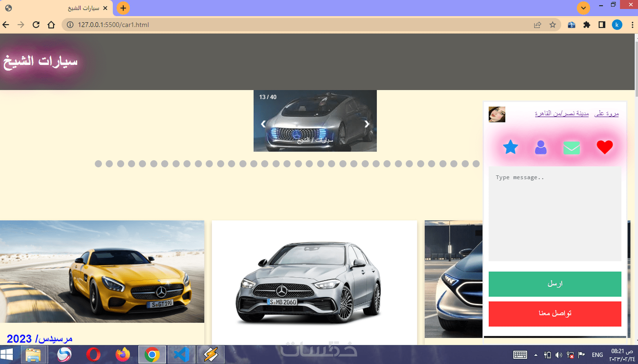Open a new browser tab
The image size is (638, 364).
click(x=123, y=8)
